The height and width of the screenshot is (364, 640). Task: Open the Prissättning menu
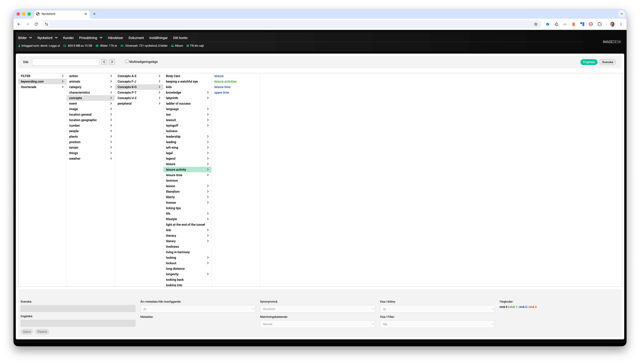[x=91, y=38]
